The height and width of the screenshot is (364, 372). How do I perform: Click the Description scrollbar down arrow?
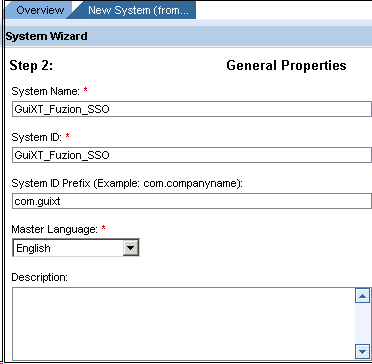coord(362,351)
